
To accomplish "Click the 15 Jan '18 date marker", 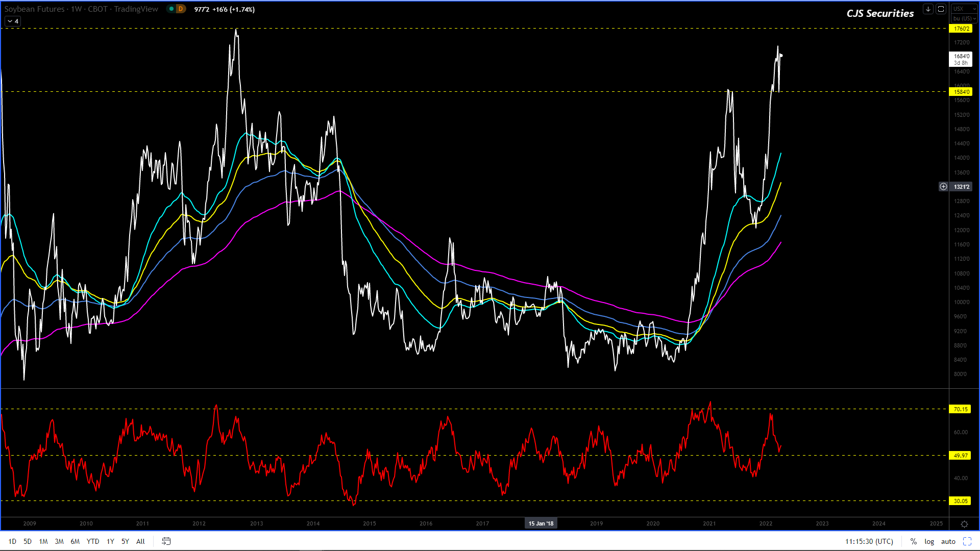I will [541, 523].
